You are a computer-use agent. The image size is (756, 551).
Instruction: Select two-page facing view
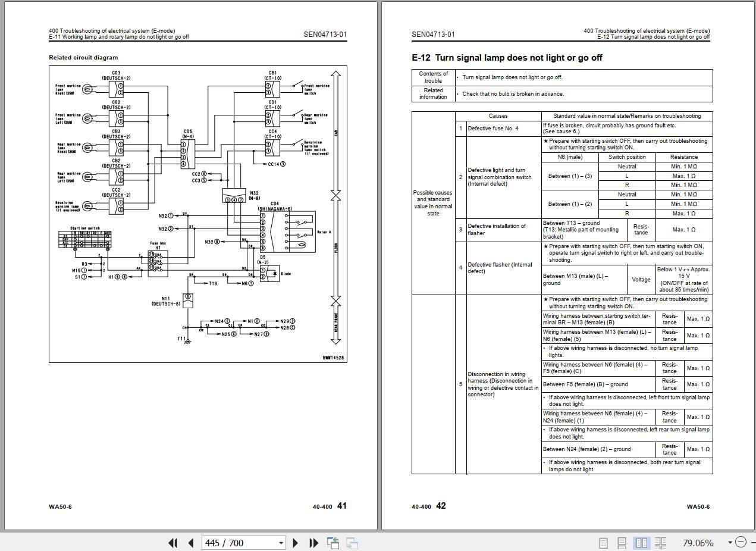point(641,543)
